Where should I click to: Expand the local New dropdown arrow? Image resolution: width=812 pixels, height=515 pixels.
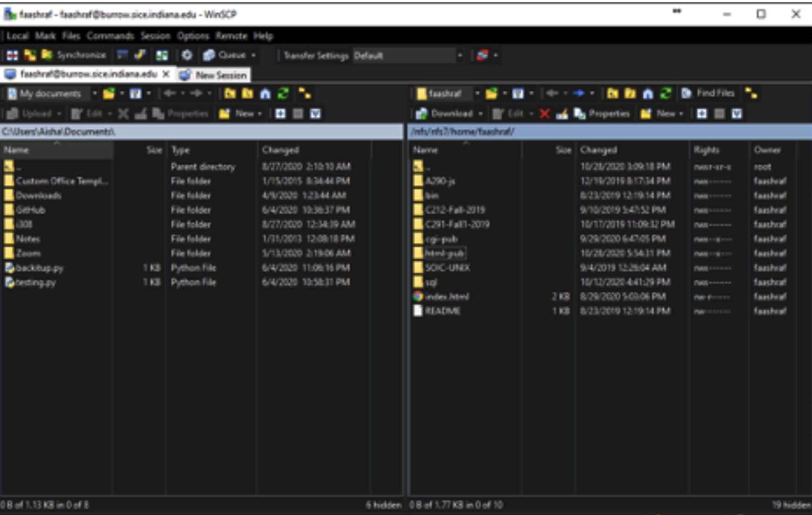(260, 114)
